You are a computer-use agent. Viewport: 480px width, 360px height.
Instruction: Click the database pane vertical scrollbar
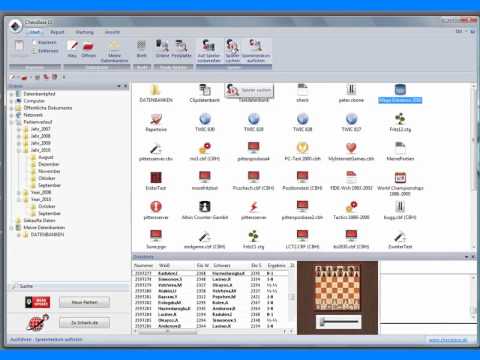[x=474, y=167]
